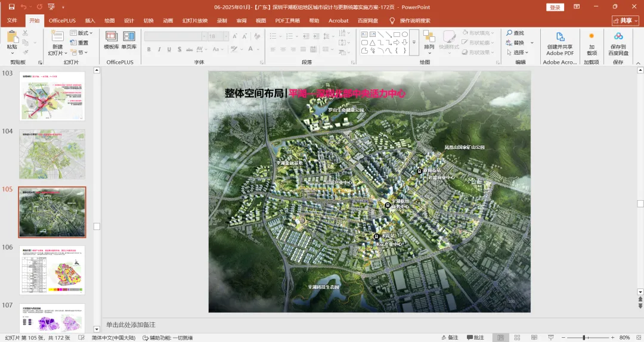644x342 pixels.
Task: Toggle Bold formatting
Action: [x=148, y=49]
